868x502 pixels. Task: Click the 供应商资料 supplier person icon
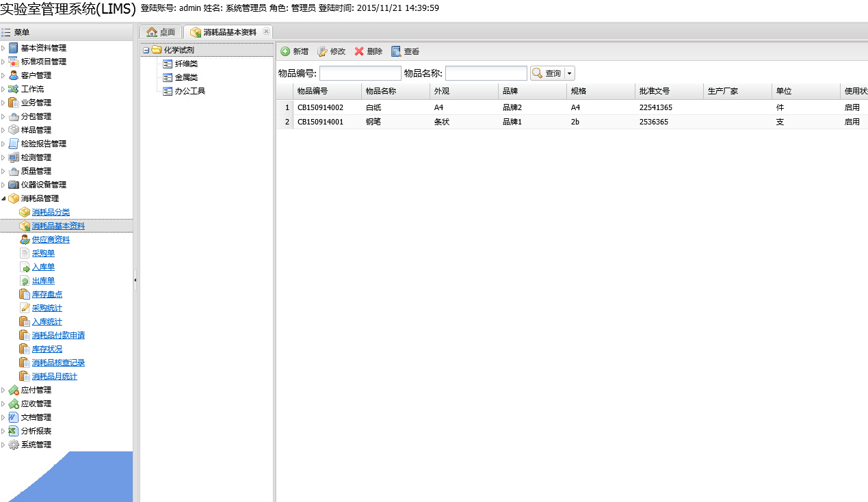[x=25, y=239]
